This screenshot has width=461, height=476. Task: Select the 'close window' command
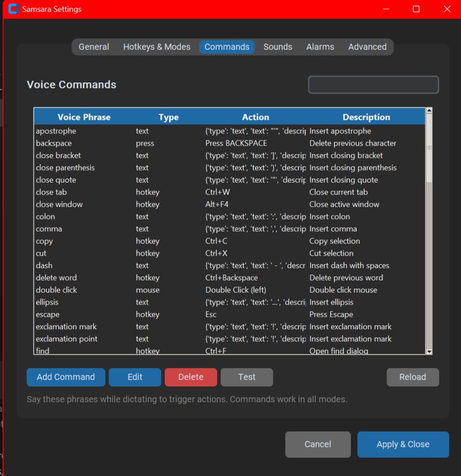229,204
